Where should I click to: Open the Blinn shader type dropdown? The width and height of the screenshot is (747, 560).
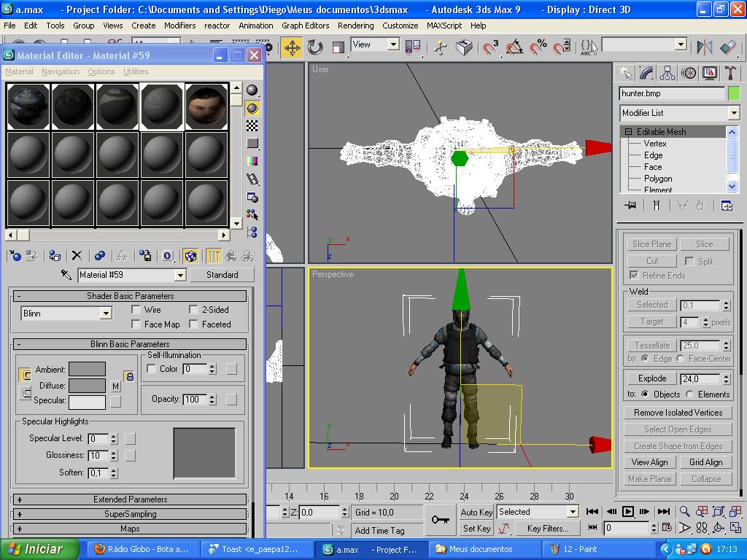tap(105, 314)
